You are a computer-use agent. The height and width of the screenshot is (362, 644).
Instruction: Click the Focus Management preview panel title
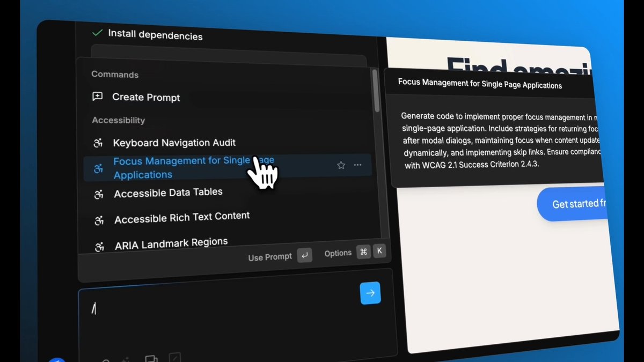pyautogui.click(x=480, y=84)
